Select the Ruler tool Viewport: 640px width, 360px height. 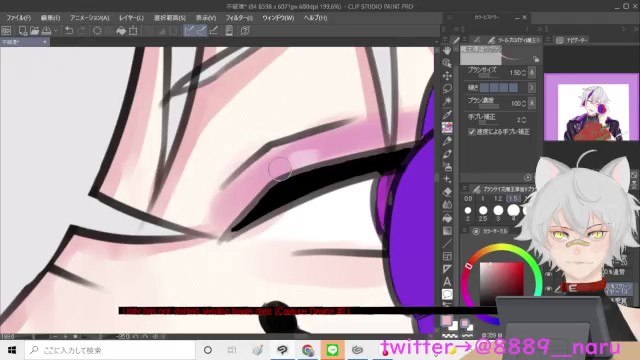[x=447, y=269]
